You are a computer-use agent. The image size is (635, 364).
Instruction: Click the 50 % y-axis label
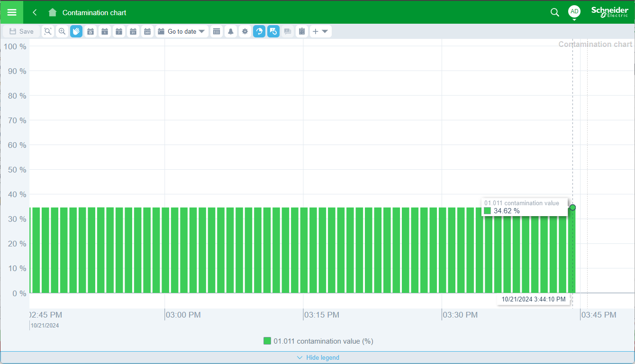[x=17, y=169]
